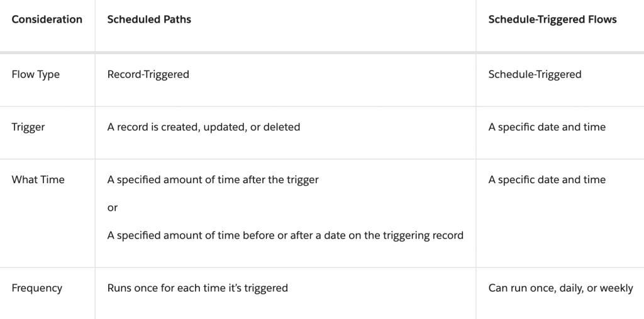This screenshot has width=644, height=319.
Task: Select 'Runs once for each time it's triggered'
Action: pos(197,288)
